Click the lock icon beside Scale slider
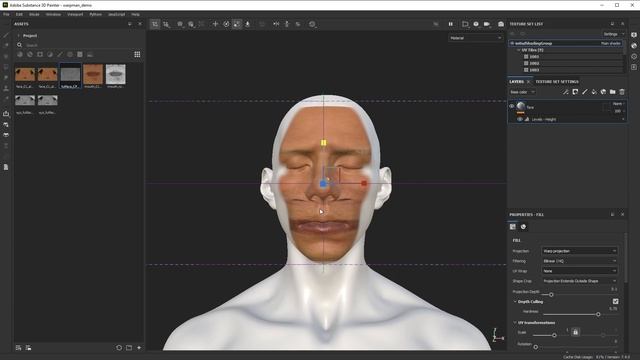The height and width of the screenshot is (360, 640). (x=576, y=332)
